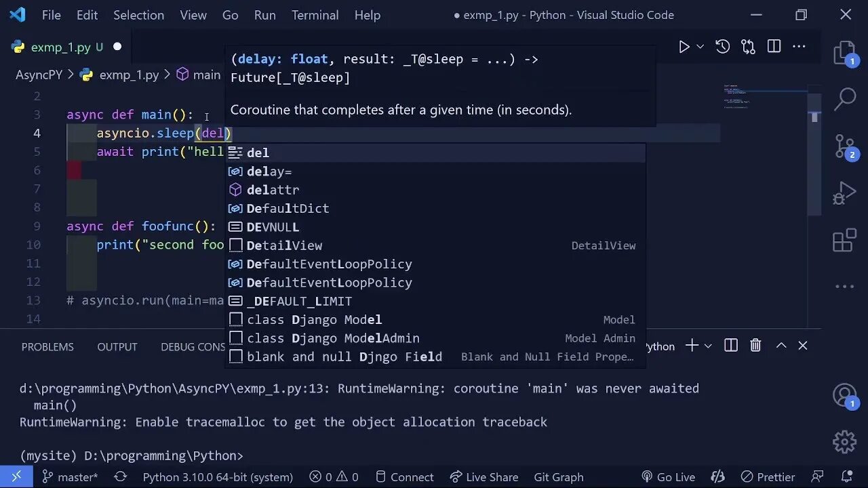This screenshot has width=868, height=488.
Task: Start Live Share session
Action: pos(484,477)
